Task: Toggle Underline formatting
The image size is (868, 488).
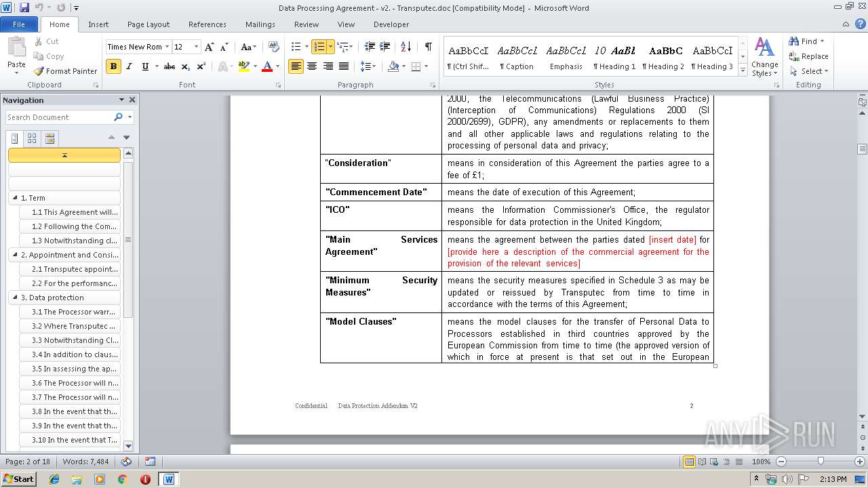Action: [x=144, y=66]
